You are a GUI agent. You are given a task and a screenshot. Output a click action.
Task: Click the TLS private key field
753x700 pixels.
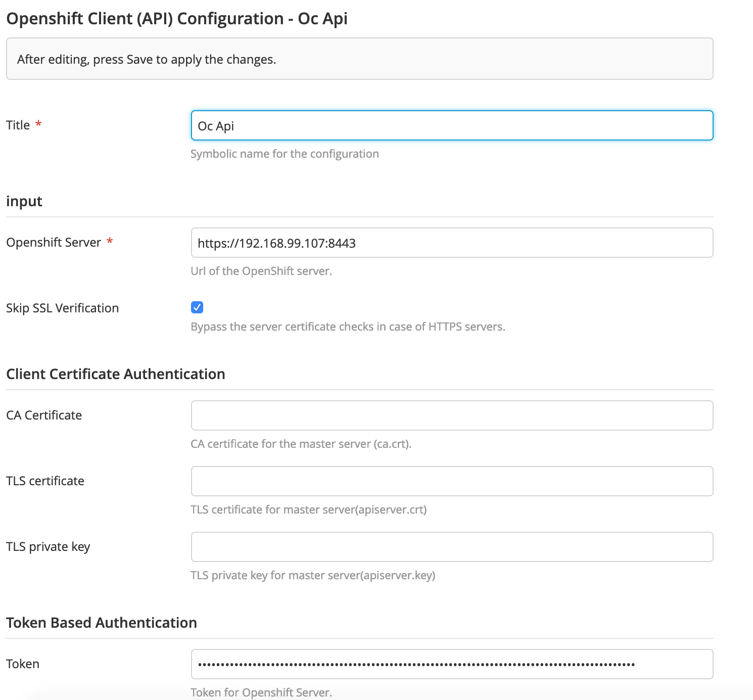451,546
